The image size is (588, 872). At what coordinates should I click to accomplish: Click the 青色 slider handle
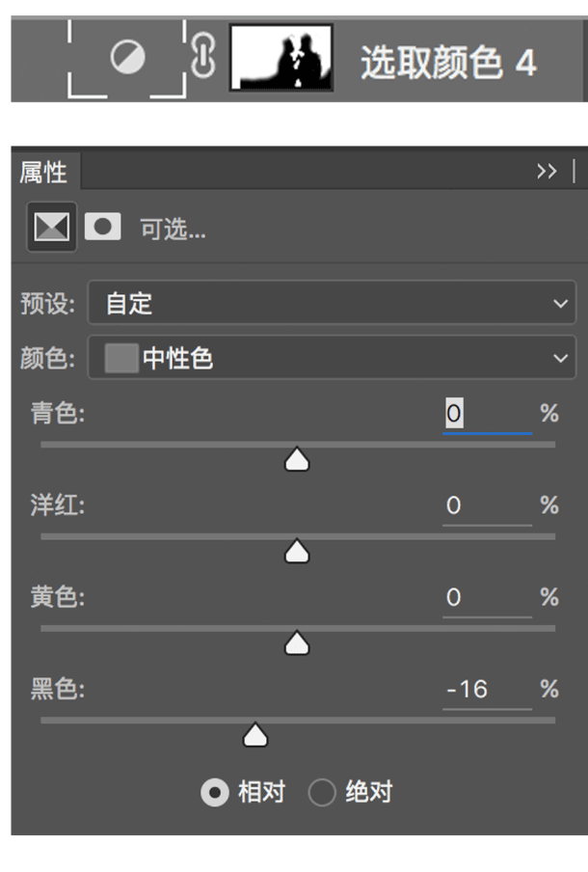[x=297, y=461]
